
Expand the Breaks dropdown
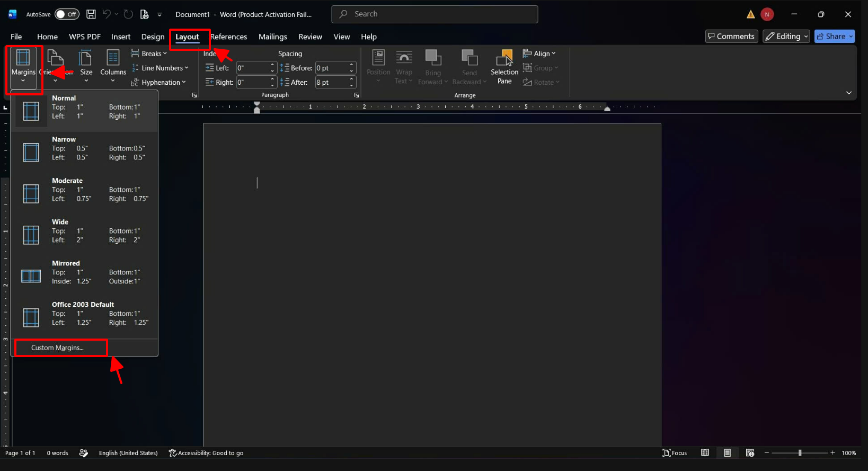[x=149, y=54]
